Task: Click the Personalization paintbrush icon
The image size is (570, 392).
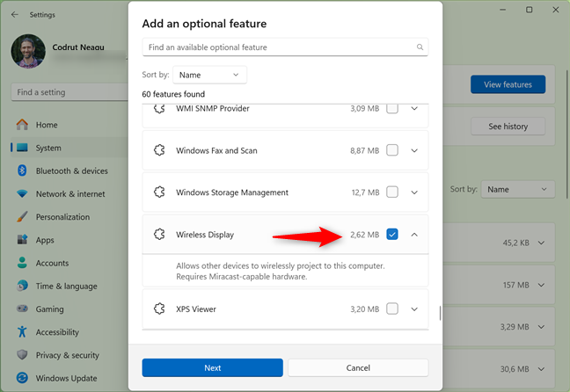Action: [22, 216]
